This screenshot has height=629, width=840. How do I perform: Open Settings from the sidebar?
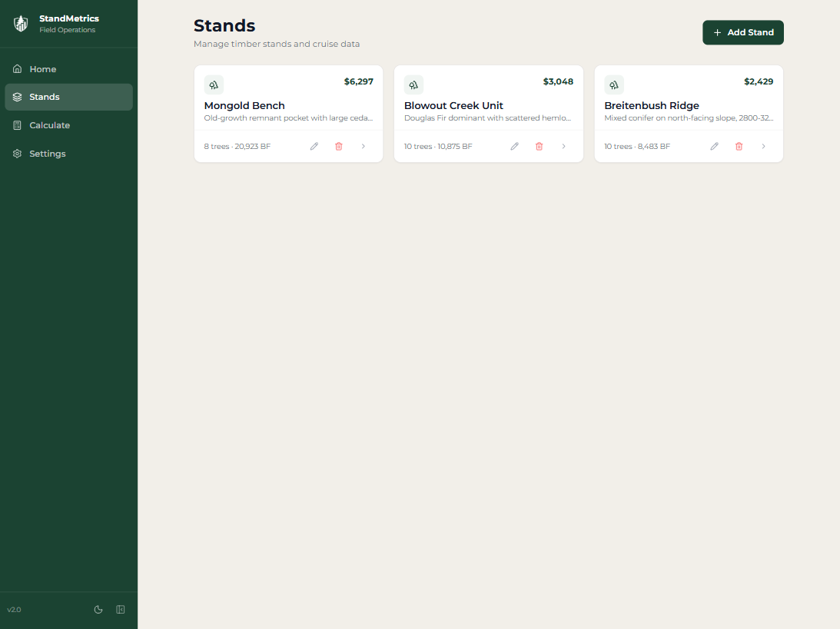click(x=47, y=154)
